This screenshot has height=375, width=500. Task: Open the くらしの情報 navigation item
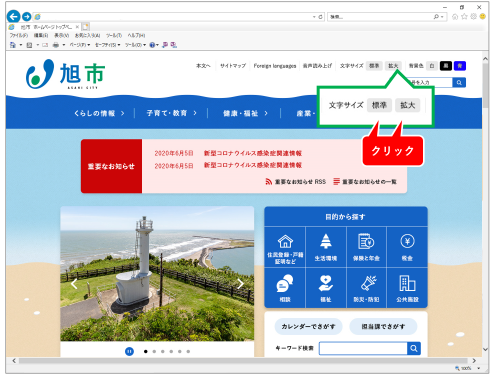[99, 113]
